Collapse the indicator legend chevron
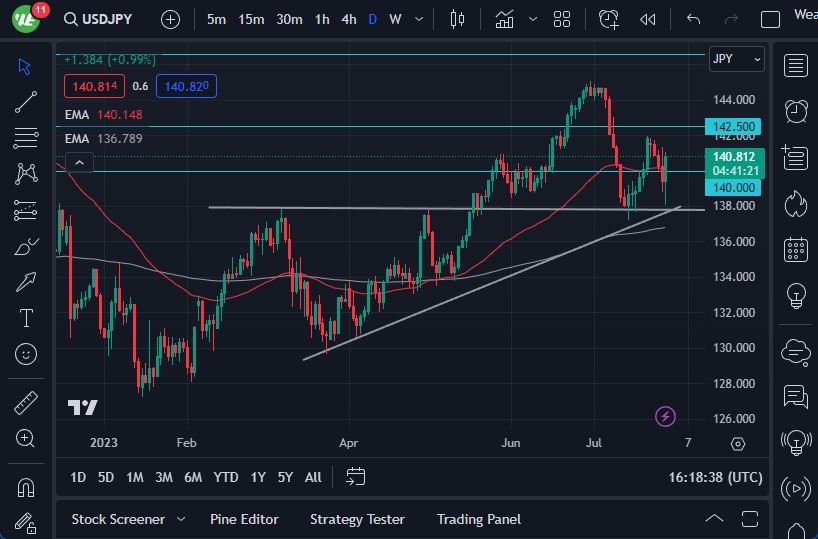The height and width of the screenshot is (539, 818). tap(79, 162)
